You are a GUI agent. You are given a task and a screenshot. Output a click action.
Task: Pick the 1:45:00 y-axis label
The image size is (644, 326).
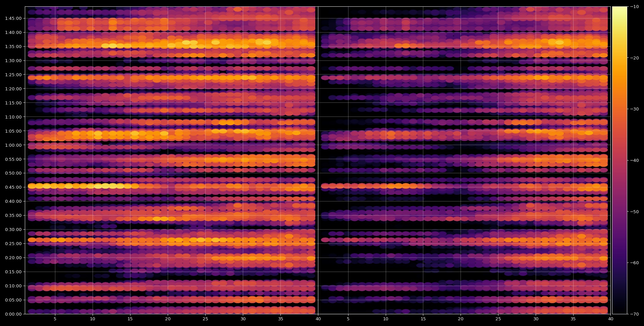[13, 18]
